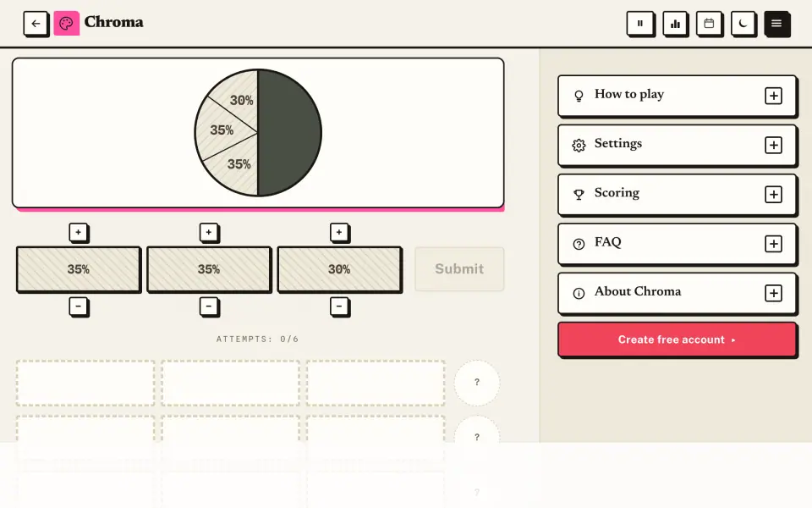Click the pink Chroma palette logo
Screen dimensions: 812x508
point(66,24)
